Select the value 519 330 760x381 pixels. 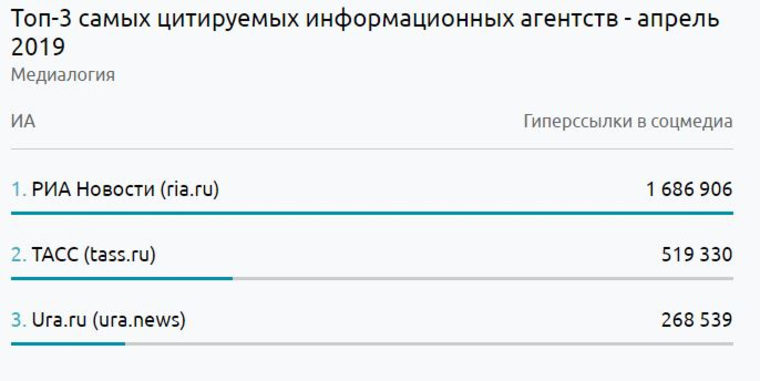coord(697,255)
